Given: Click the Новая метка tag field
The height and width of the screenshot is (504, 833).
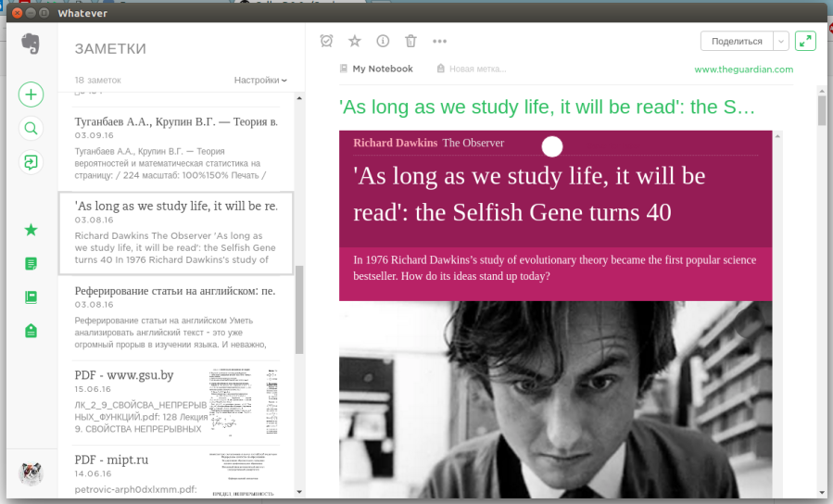Looking at the screenshot, I should [x=472, y=69].
